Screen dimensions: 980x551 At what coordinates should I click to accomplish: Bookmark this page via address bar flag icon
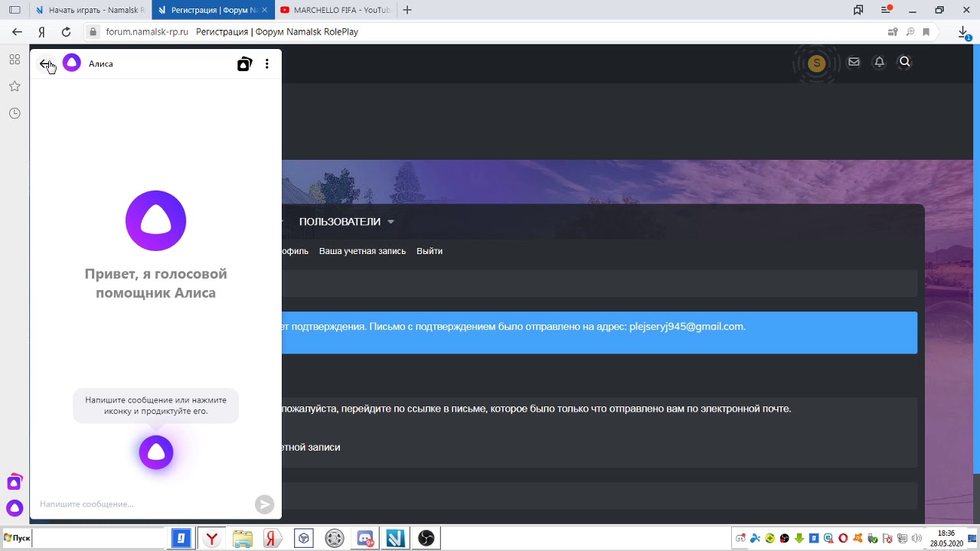point(926,32)
